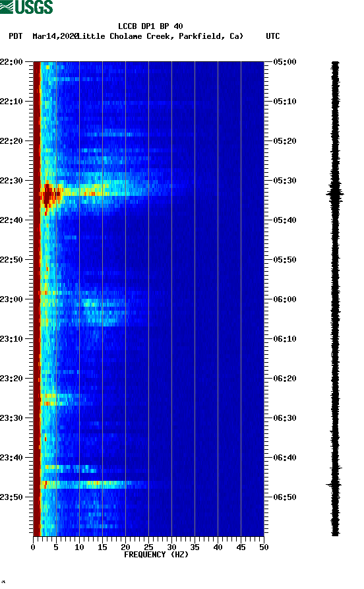This screenshot has height=589, width=364.
Task: Click the 05:20 UTC time label
Action: (x=285, y=141)
